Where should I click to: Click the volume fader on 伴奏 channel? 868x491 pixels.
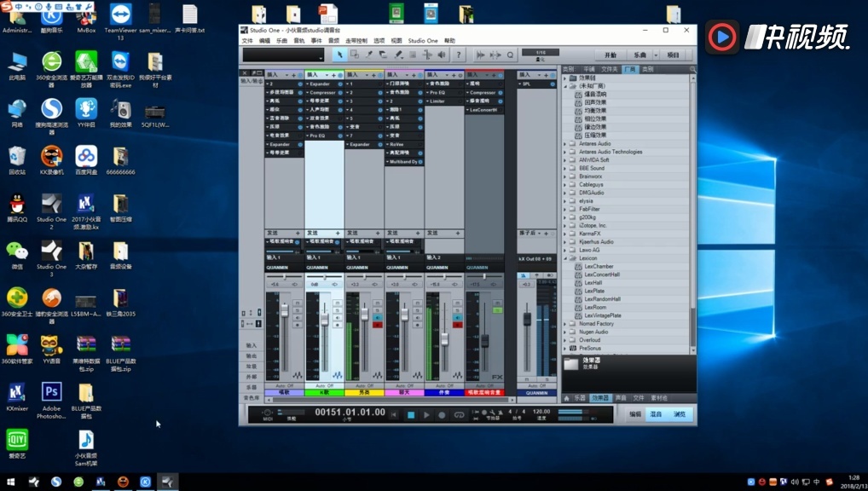point(444,339)
